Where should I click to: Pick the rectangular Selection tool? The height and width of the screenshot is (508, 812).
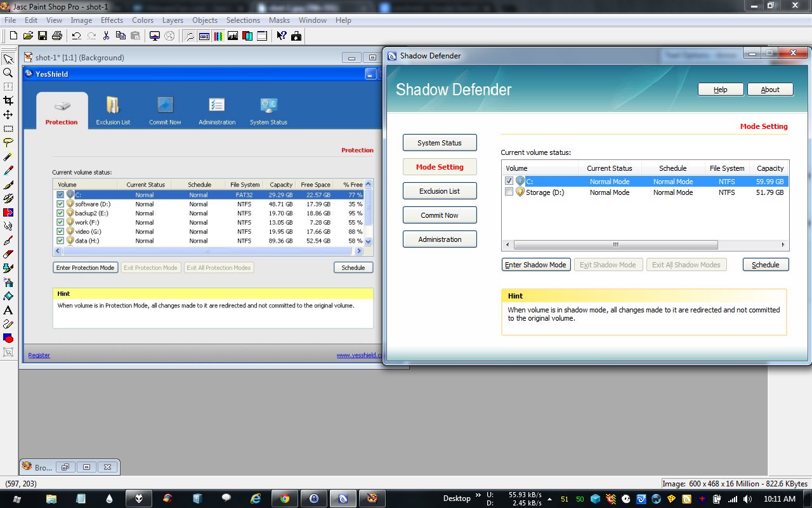(8, 129)
